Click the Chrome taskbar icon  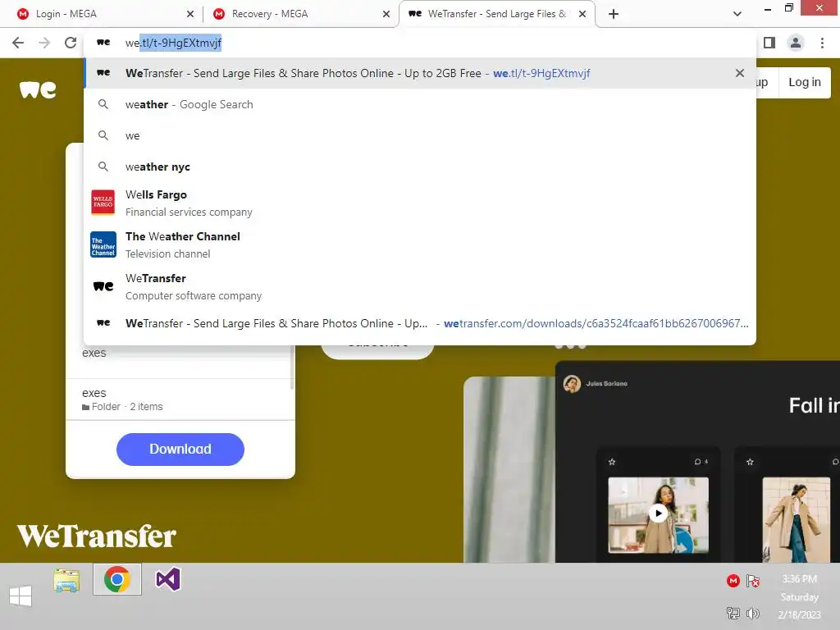click(x=117, y=580)
